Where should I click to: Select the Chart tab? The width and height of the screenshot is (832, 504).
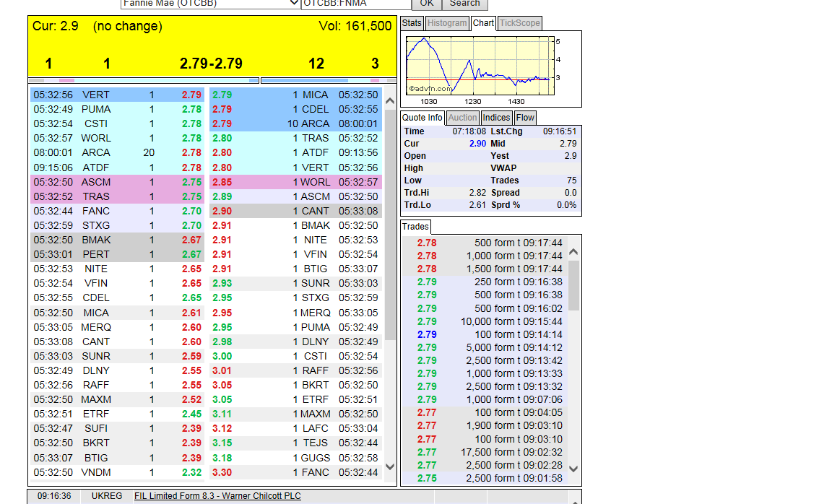tap(483, 22)
